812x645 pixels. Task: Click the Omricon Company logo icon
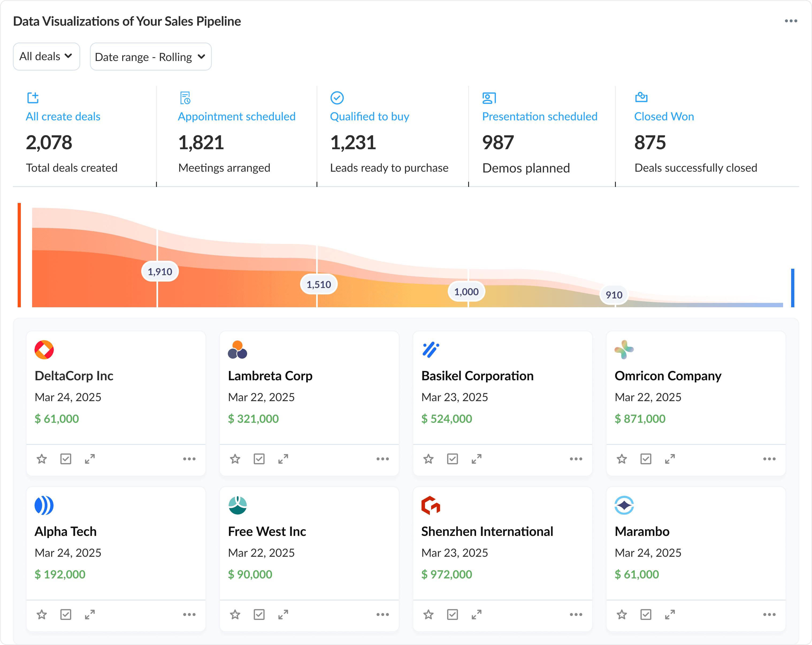tap(624, 350)
